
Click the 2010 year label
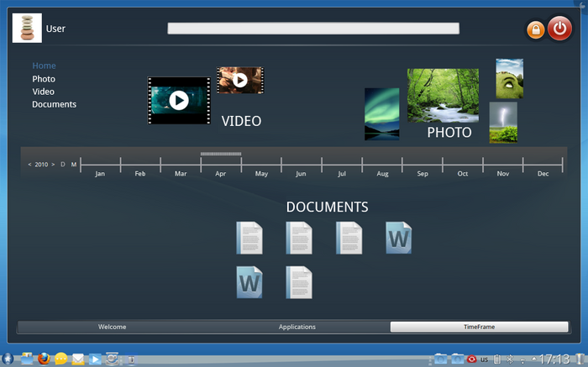pyautogui.click(x=41, y=165)
